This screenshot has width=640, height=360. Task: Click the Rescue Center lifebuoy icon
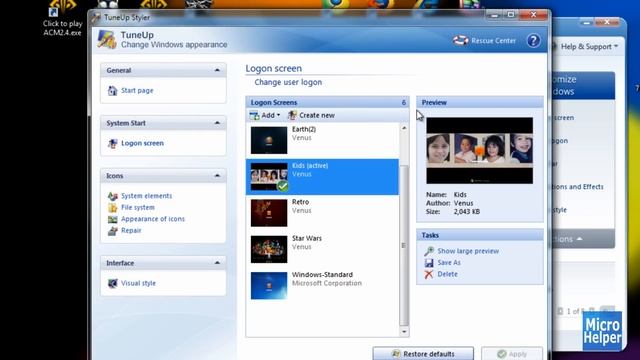(x=460, y=40)
